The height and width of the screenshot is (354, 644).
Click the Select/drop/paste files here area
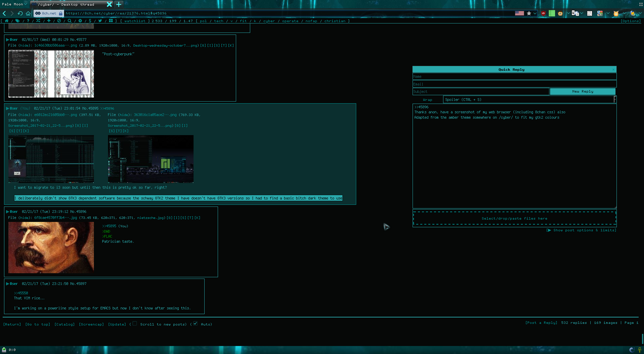click(x=515, y=218)
